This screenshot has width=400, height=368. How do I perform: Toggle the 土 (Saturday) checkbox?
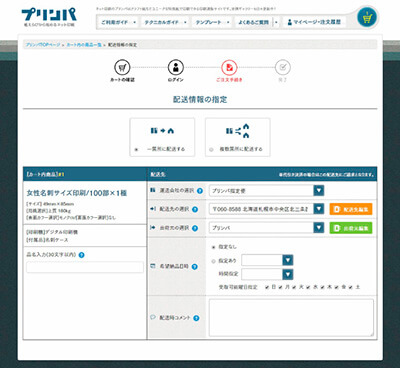click(x=351, y=287)
